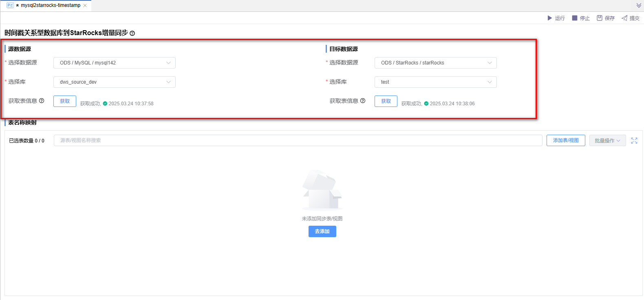Click the source 获取 fetch button

pyautogui.click(x=65, y=101)
